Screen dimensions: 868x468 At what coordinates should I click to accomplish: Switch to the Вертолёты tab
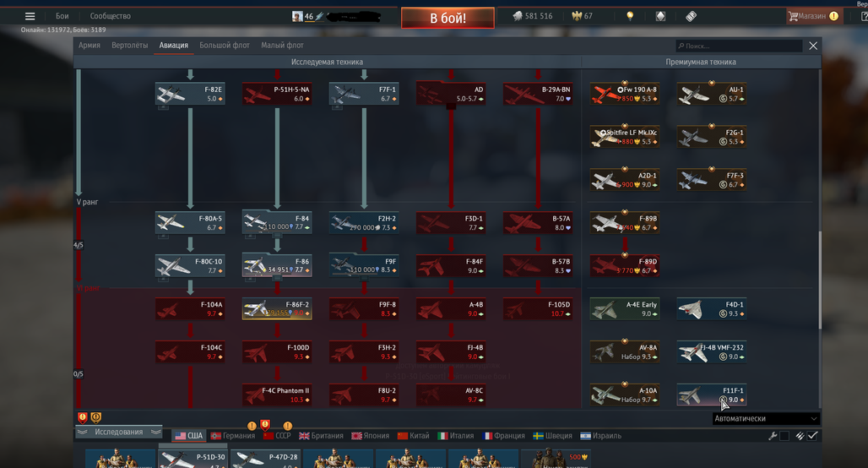(x=129, y=46)
